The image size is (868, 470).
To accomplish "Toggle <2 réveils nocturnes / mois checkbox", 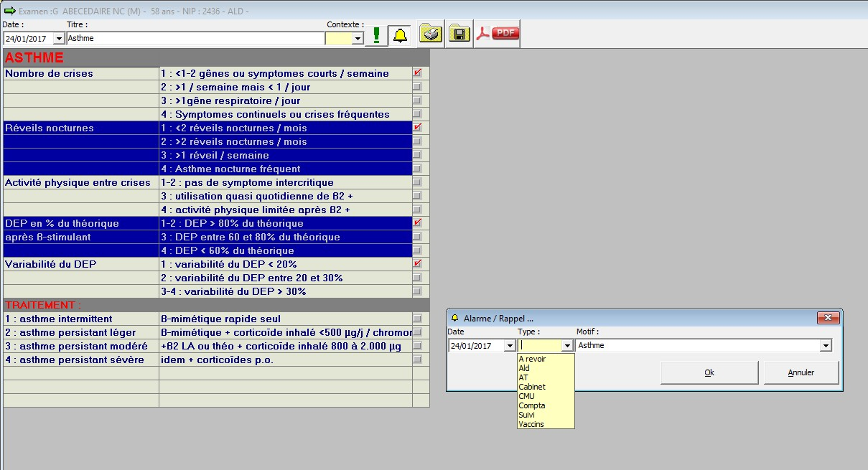I will click(x=417, y=128).
